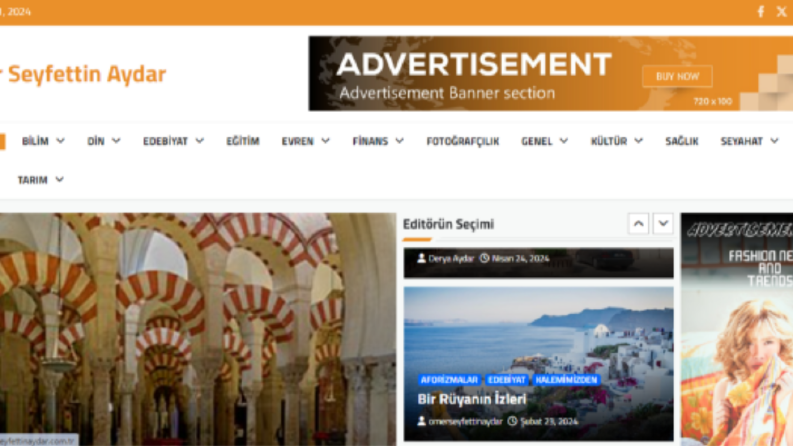This screenshot has height=446, width=793.
Task: Expand the EVREN dropdown chevron
Action: (x=325, y=141)
